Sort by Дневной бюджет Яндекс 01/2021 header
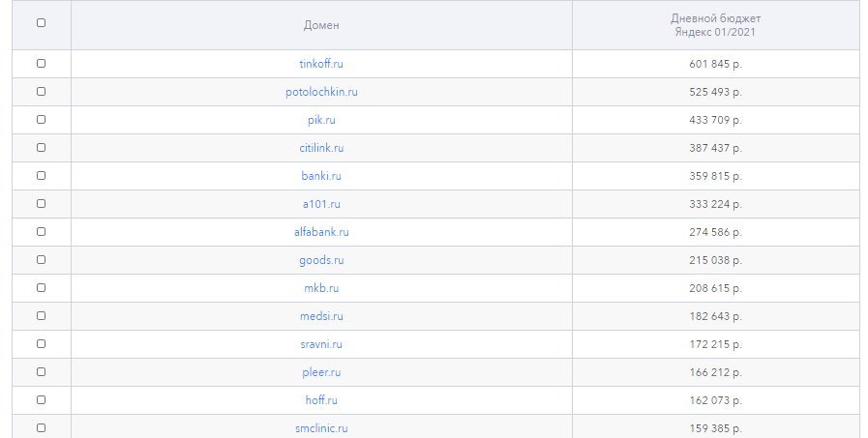This screenshot has width=868, height=438. pyautogui.click(x=715, y=25)
